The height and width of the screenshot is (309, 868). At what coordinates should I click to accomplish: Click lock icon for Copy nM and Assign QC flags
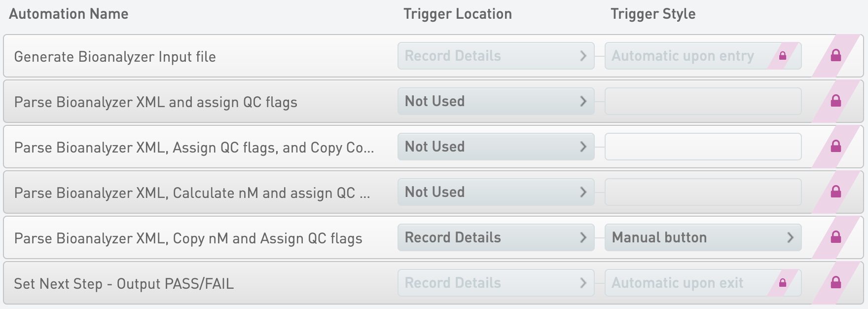point(835,237)
